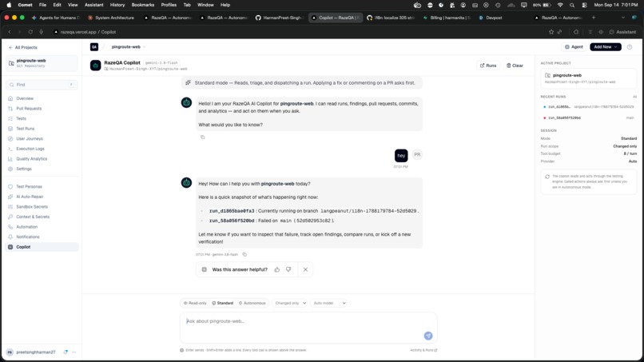Bookmark this page with the star icon
The image size is (644, 362).
(551, 32)
